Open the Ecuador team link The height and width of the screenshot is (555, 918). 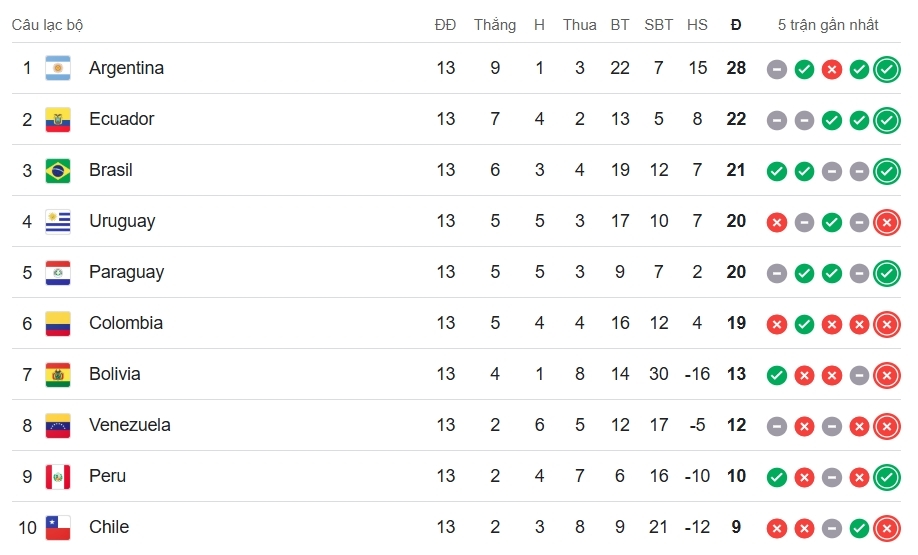click(x=122, y=119)
